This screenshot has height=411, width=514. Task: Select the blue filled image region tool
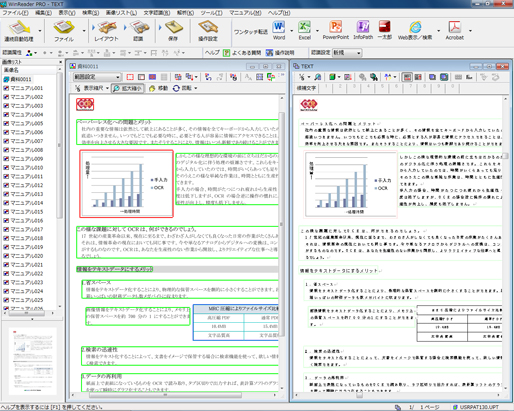tap(152, 77)
